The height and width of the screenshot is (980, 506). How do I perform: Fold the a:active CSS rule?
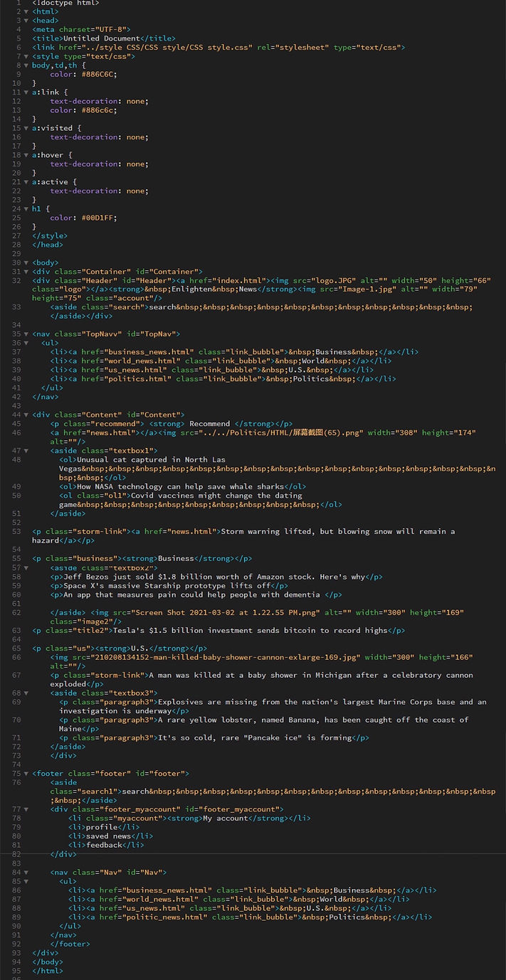coord(26,182)
